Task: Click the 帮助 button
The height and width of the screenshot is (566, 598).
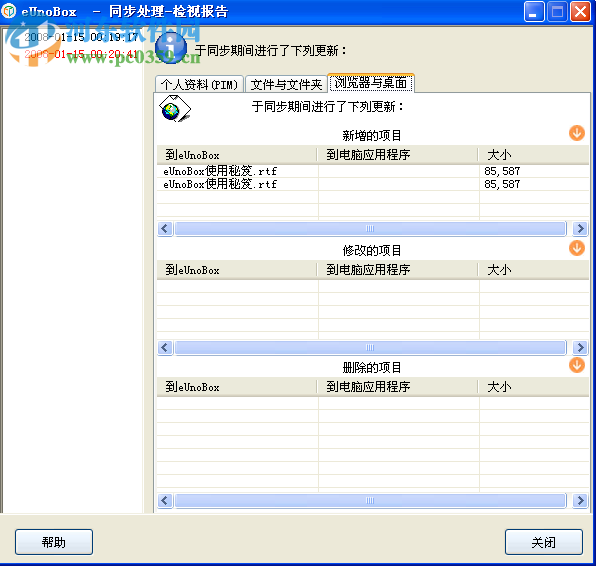Action: click(x=54, y=542)
